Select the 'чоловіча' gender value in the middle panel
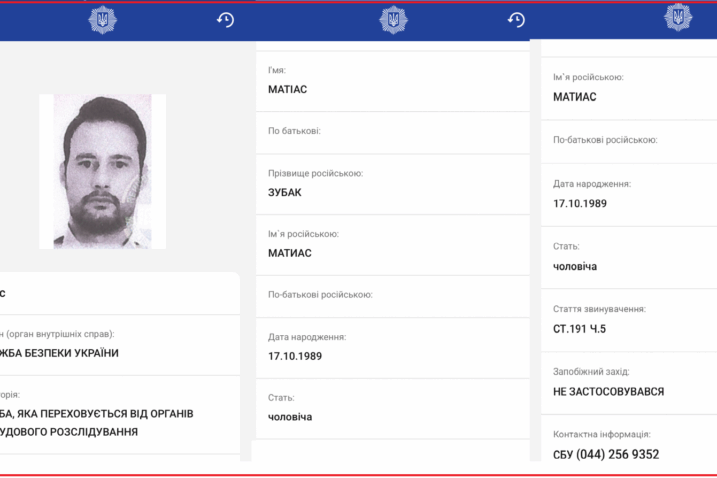The height and width of the screenshot is (478, 717). [290, 417]
